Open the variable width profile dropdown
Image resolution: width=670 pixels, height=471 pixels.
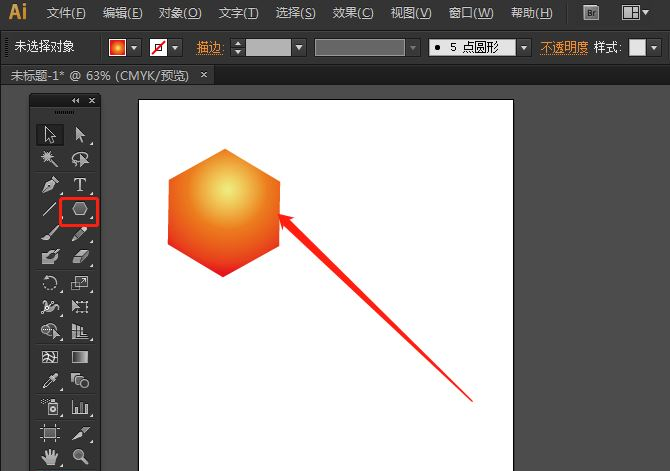[x=413, y=47]
